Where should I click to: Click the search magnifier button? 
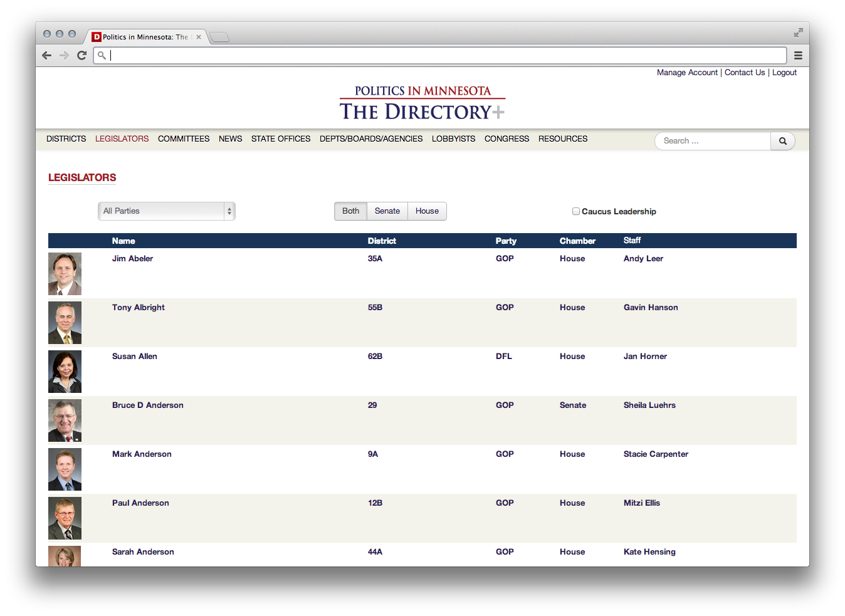[x=783, y=141]
